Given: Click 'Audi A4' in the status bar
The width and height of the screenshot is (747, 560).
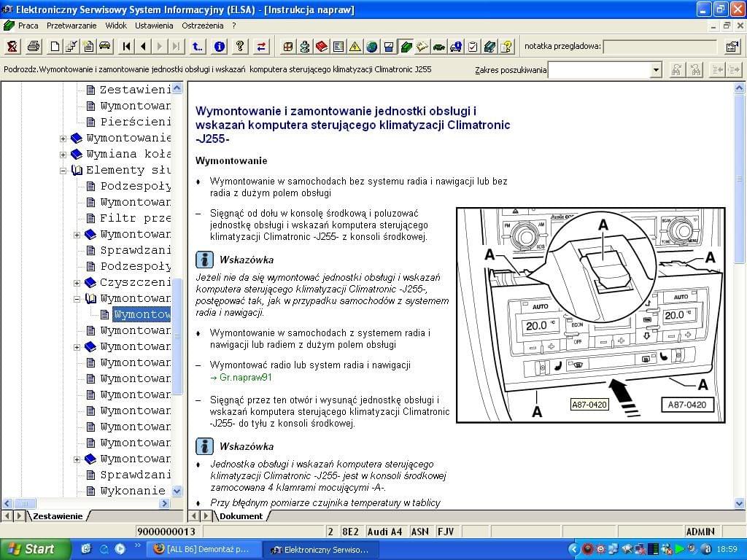Looking at the screenshot, I should [x=384, y=532].
